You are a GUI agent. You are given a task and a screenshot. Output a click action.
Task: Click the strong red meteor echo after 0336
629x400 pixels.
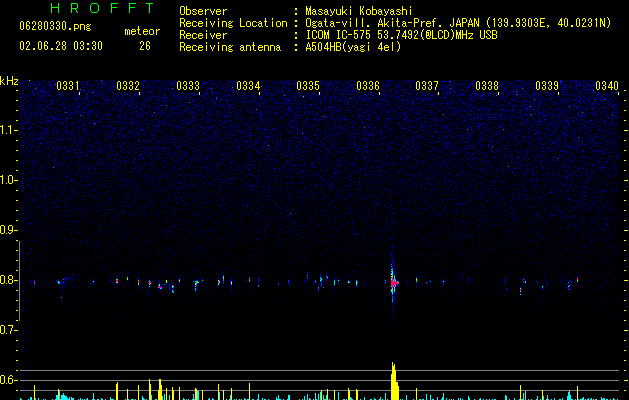click(394, 282)
